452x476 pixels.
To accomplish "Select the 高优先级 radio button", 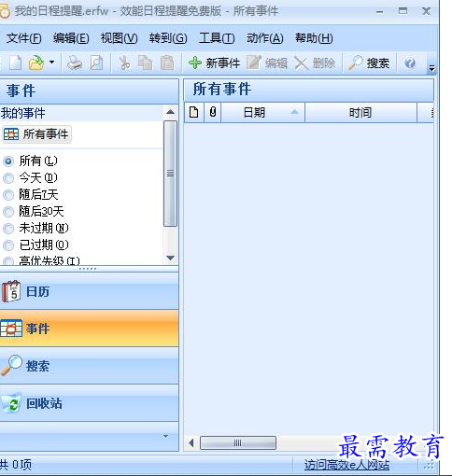I will [x=8, y=261].
